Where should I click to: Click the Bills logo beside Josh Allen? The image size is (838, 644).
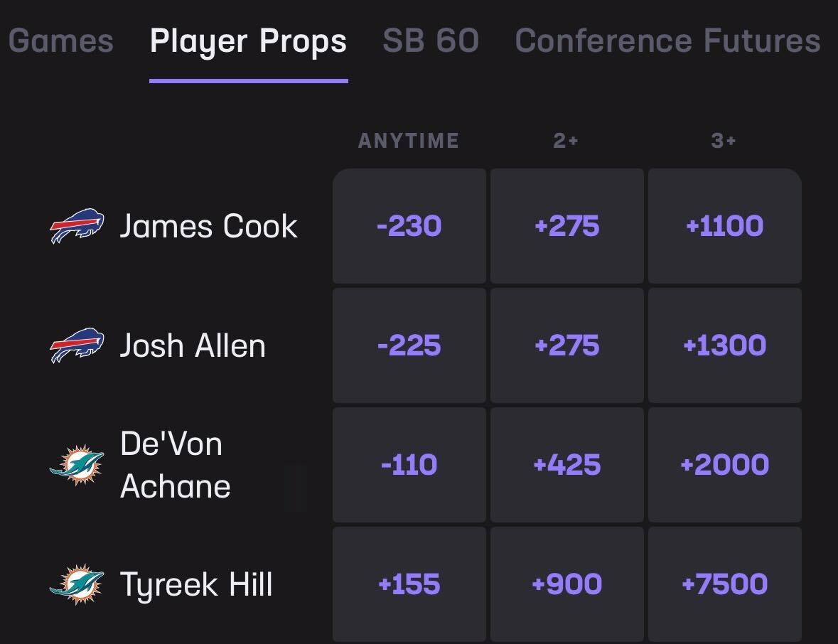click(78, 345)
